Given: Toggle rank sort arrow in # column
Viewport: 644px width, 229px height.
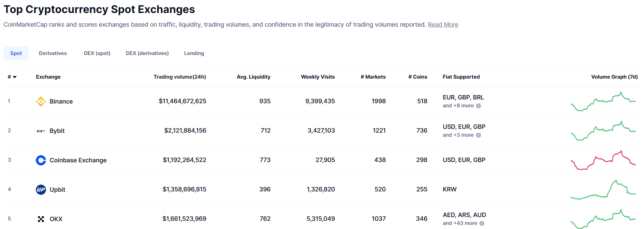Looking at the screenshot, I should [15, 77].
